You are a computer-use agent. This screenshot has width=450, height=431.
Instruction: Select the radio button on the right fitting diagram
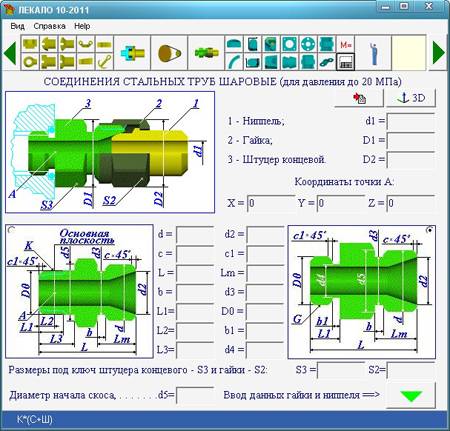(x=429, y=230)
